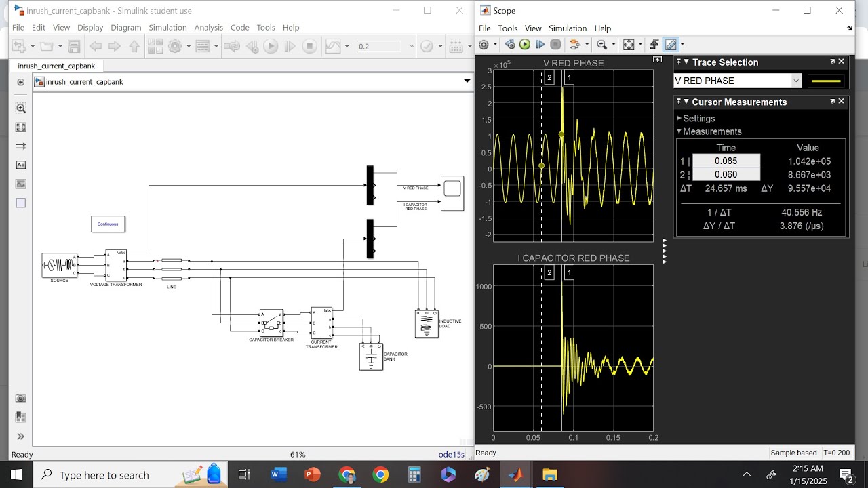The width and height of the screenshot is (868, 488).
Task: Open PowerPoint from the taskbar
Action: (x=313, y=474)
